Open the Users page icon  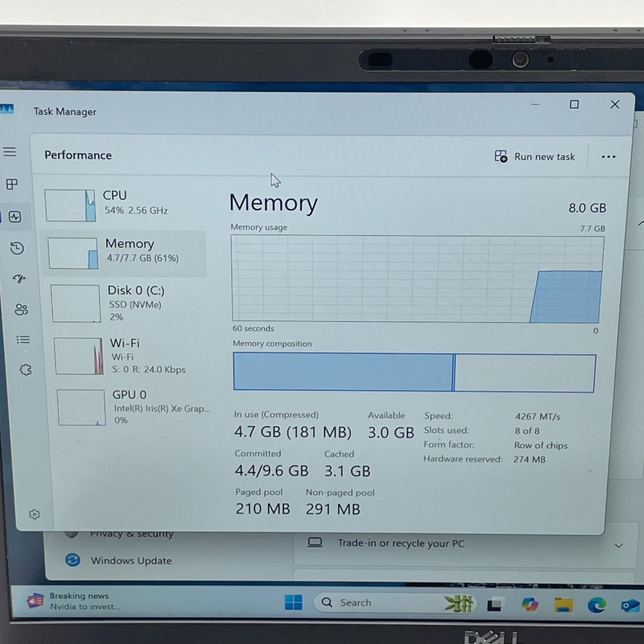pyautogui.click(x=21, y=309)
